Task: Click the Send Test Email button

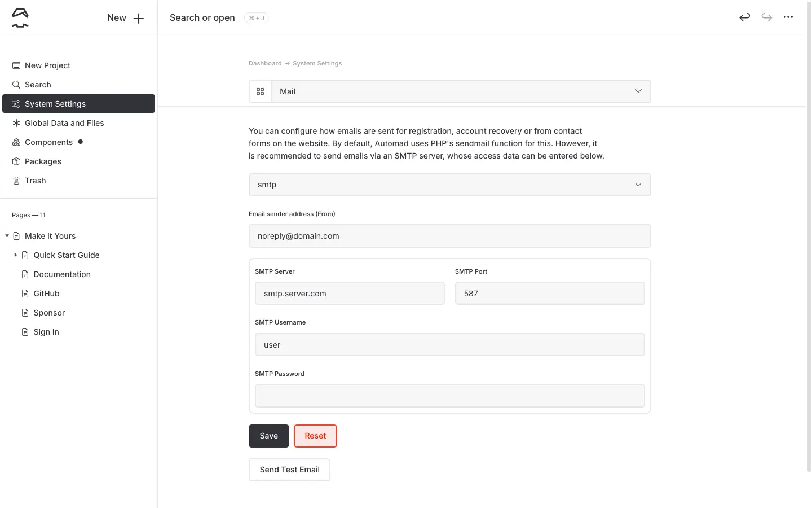Action: coord(289,470)
